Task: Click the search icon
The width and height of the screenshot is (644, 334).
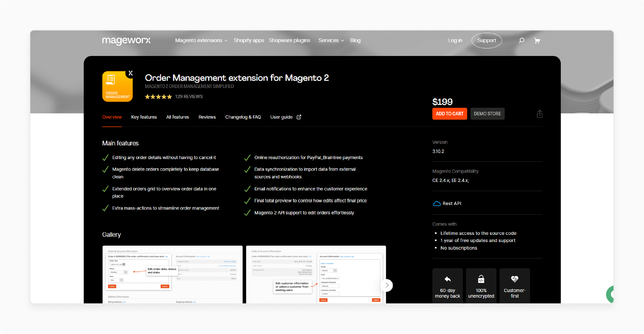Action: tap(521, 40)
